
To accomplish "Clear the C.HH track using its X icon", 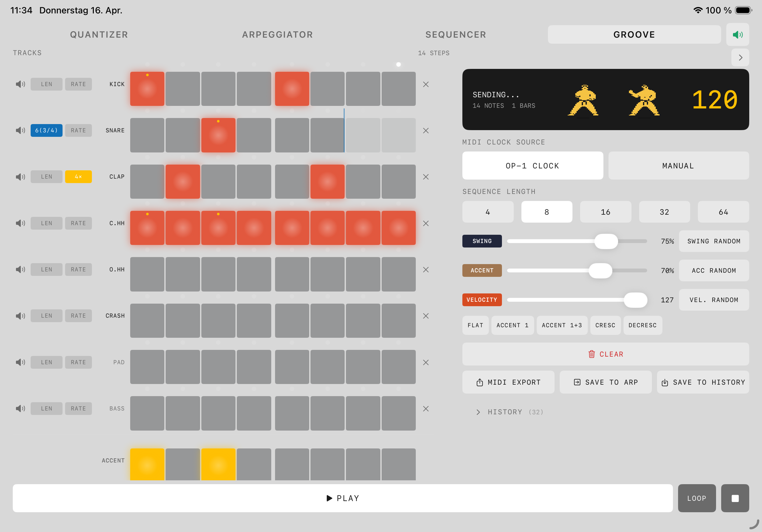I will 426,223.
